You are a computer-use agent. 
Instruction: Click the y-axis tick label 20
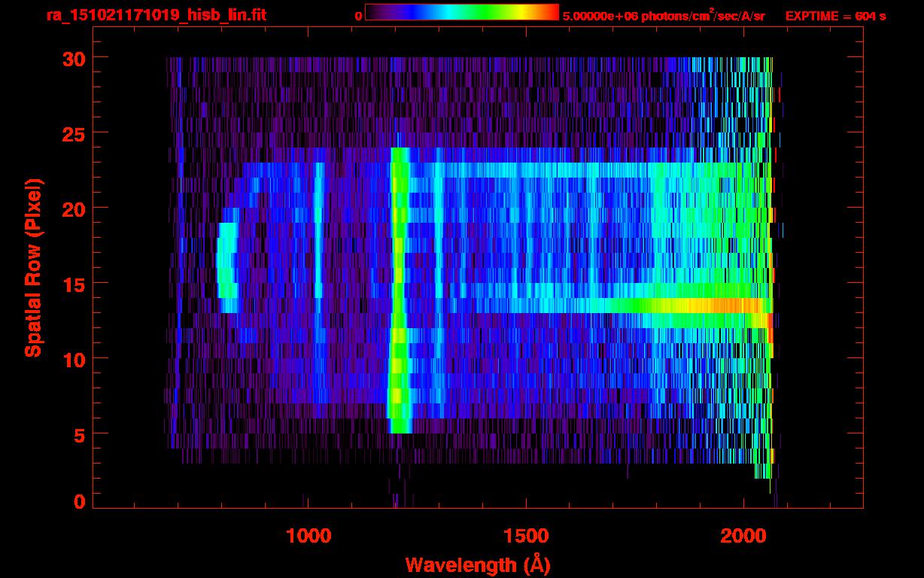click(x=74, y=208)
